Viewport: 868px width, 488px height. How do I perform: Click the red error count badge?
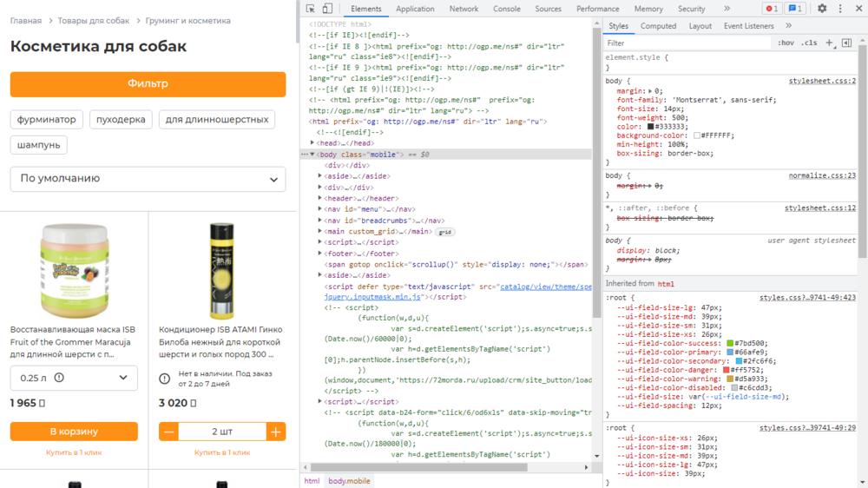point(771,9)
